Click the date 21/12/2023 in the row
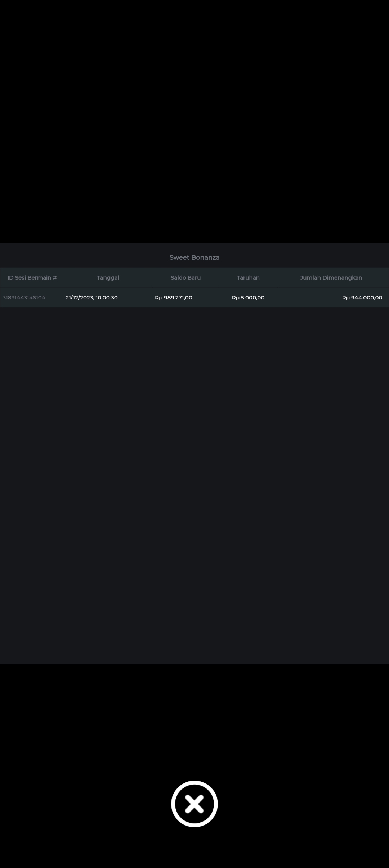 click(x=79, y=298)
